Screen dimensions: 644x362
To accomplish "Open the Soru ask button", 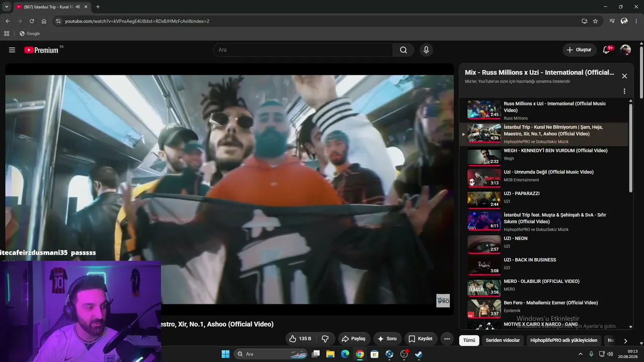I will coord(387,339).
